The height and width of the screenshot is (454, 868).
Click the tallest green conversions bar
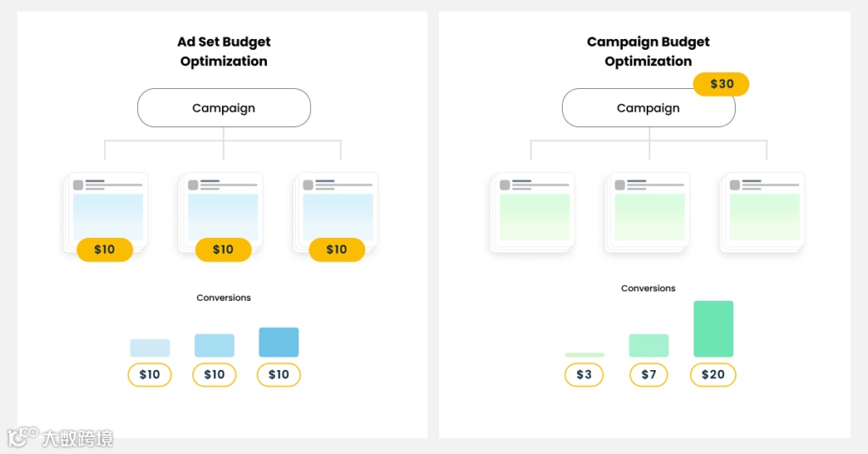click(713, 329)
